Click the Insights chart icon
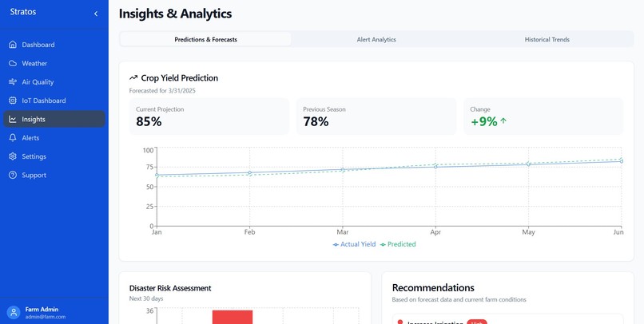The width and height of the screenshot is (644, 324). [x=13, y=120]
